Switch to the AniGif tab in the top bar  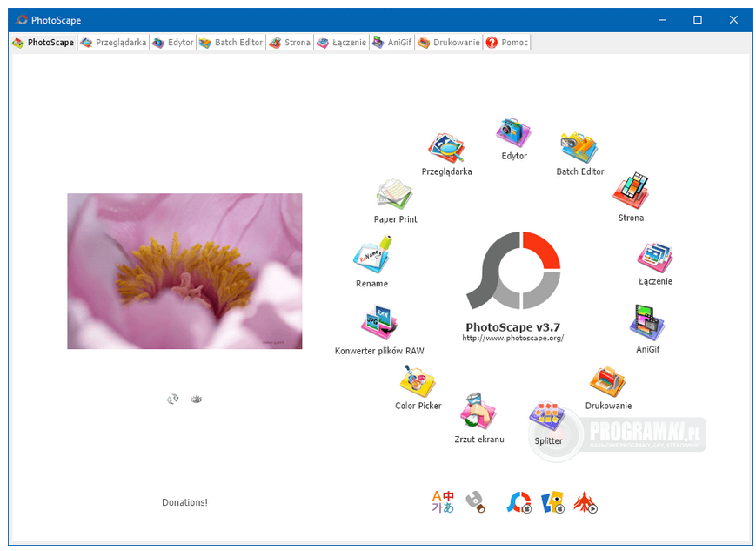[392, 43]
